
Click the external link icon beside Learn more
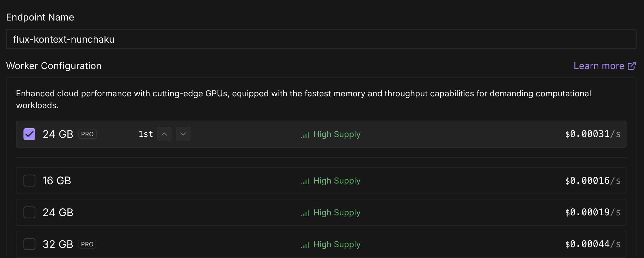[632, 66]
